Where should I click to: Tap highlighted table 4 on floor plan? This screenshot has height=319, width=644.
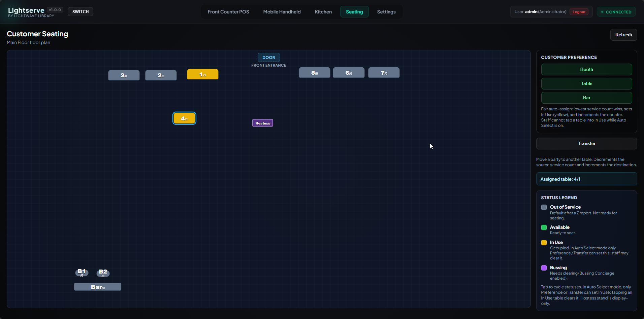coord(184,118)
